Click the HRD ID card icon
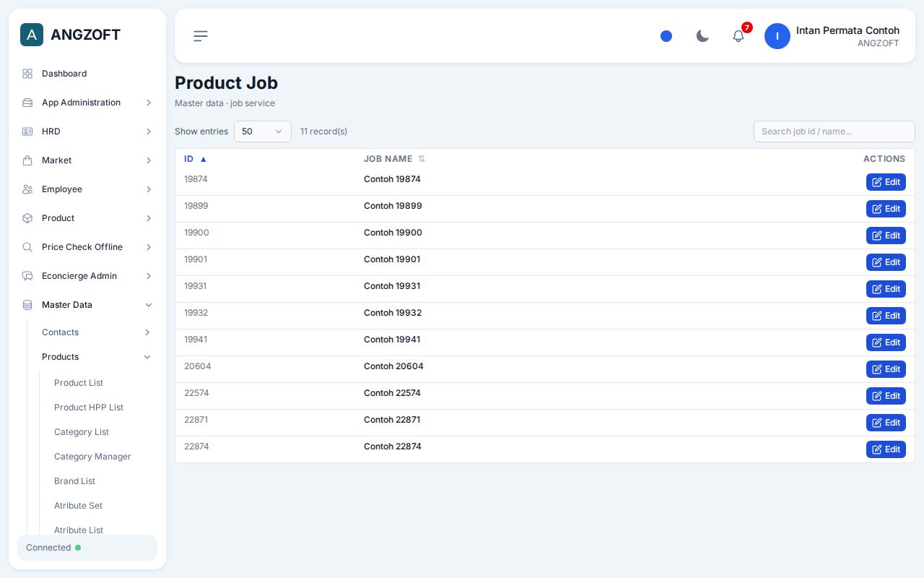Image resolution: width=924 pixels, height=578 pixels. [27, 131]
